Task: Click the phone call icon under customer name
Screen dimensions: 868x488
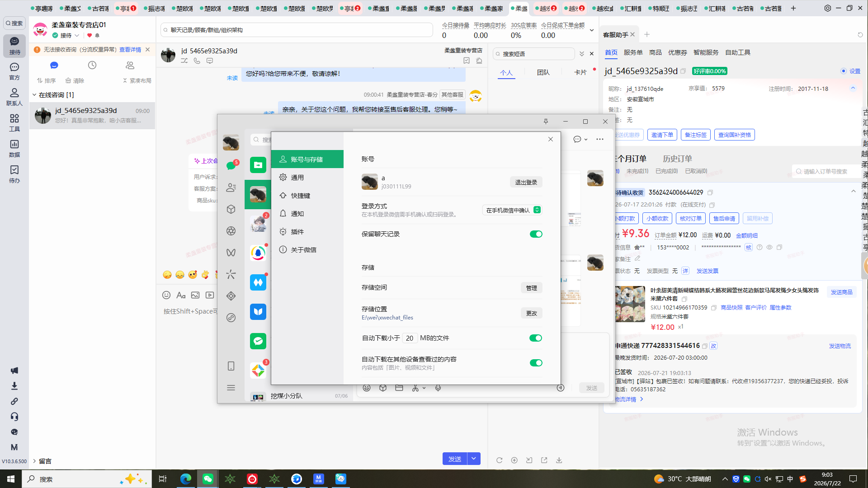Action: pos(197,61)
